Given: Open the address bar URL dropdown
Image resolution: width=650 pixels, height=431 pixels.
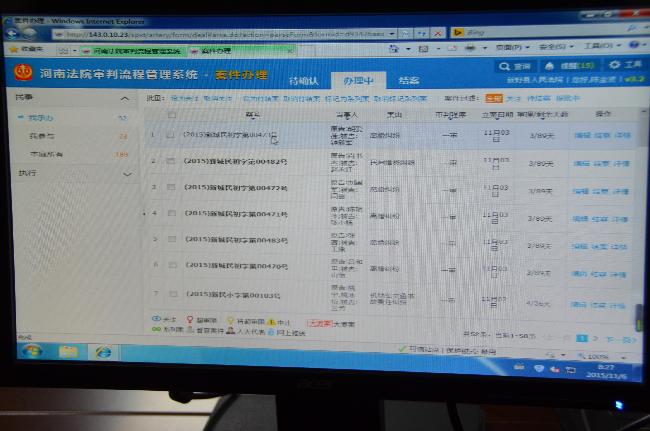Looking at the screenshot, I should click(x=392, y=34).
